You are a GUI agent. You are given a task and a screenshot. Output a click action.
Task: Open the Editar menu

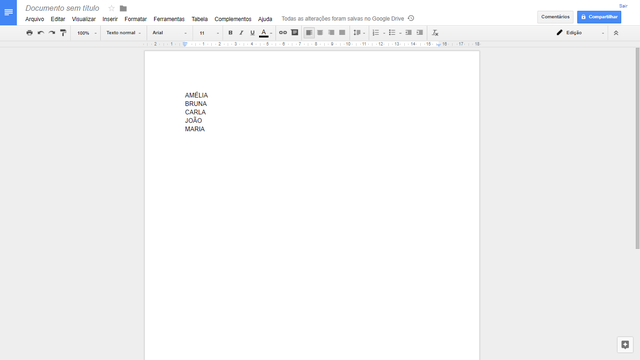(x=58, y=19)
